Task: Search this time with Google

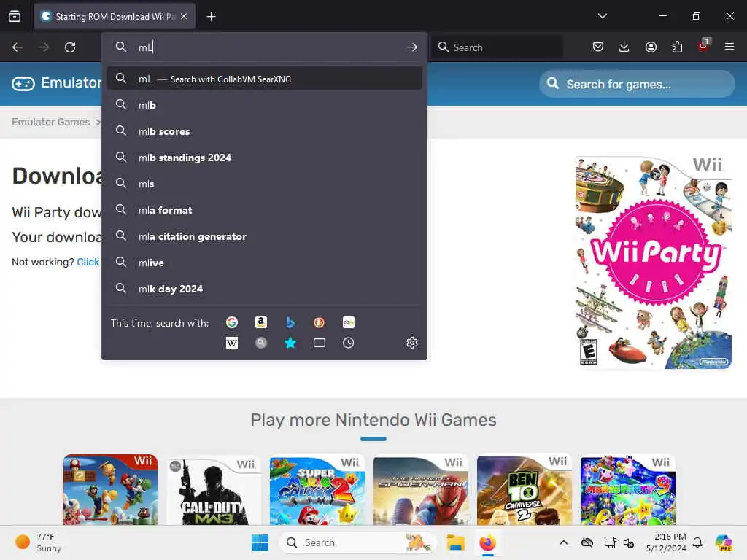Action: click(231, 322)
